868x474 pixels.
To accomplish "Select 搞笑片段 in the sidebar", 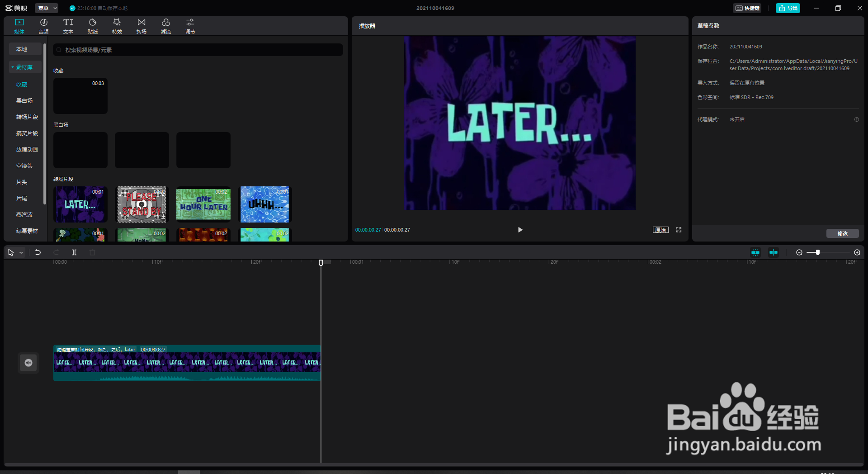I will pos(27,133).
